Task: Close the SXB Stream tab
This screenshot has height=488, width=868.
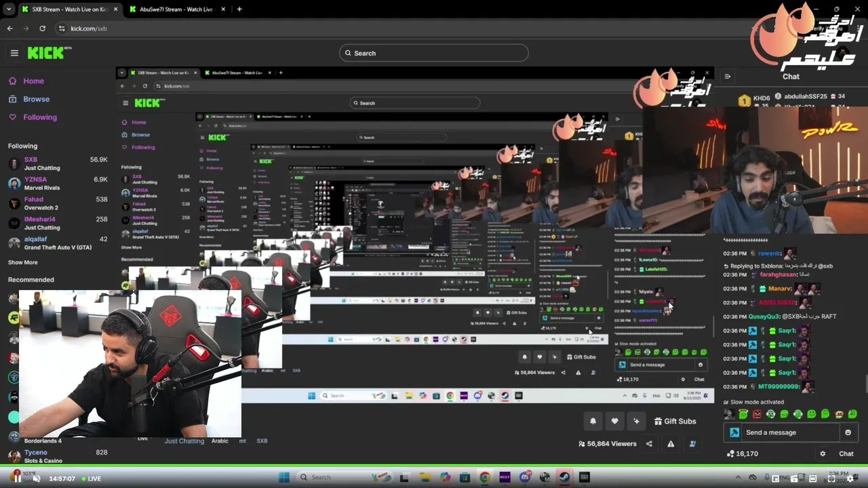Action: click(115, 9)
